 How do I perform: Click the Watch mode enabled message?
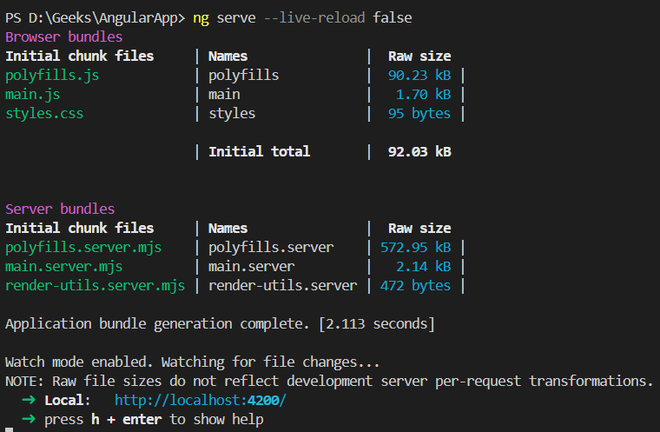pos(192,362)
